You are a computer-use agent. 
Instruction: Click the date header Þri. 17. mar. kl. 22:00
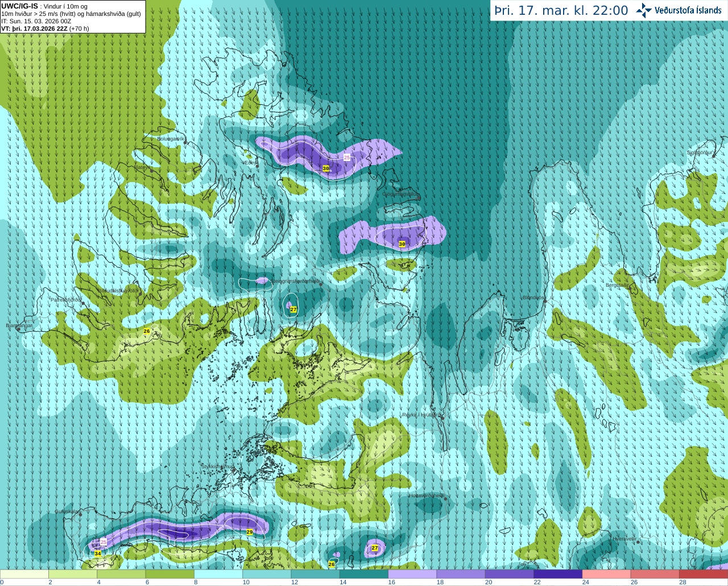(561, 10)
